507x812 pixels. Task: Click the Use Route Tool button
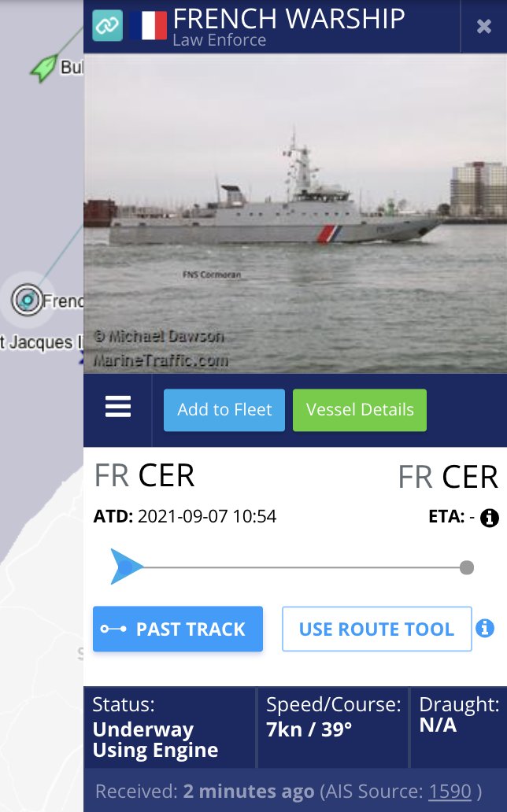377,629
